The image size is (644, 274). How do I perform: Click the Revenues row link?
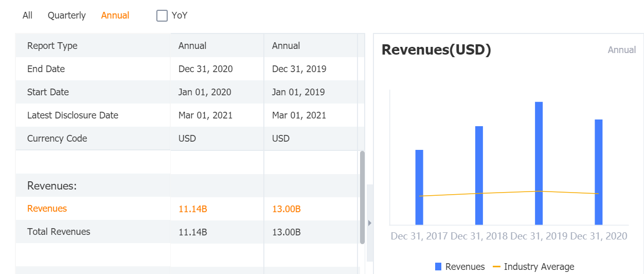pyautogui.click(x=47, y=209)
